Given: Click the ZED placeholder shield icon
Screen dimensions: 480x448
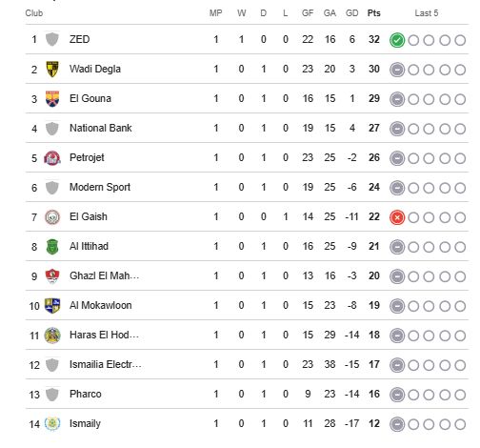Looking at the screenshot, I should 52,39.
